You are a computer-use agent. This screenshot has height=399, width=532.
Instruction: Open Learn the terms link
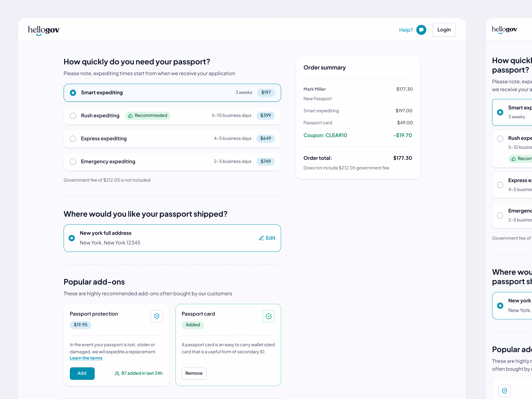86,358
